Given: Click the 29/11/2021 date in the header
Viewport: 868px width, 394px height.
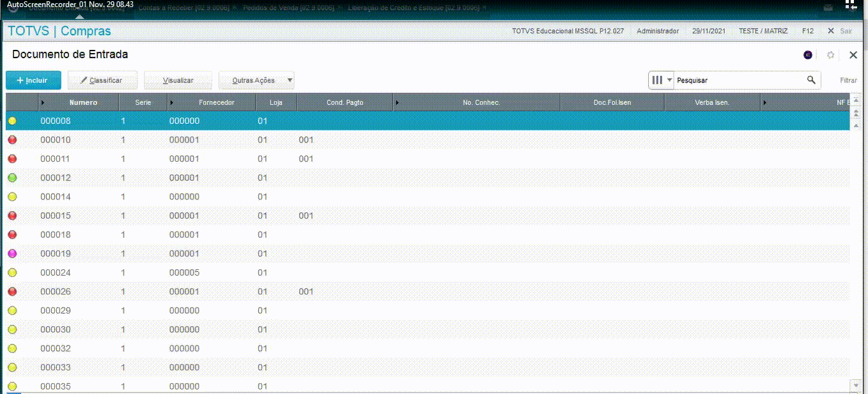Looking at the screenshot, I should click(709, 31).
